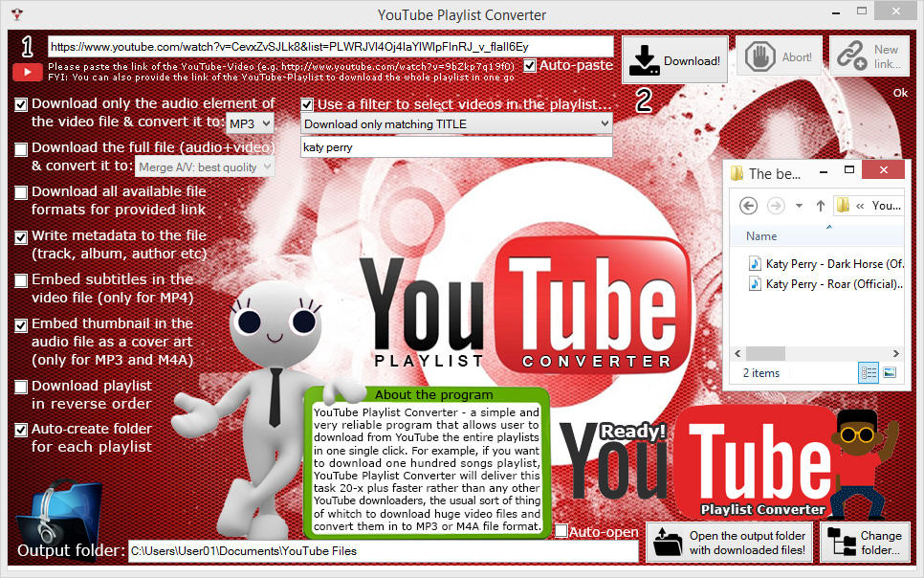Toggle Use a filter to select videos checkbox

[x=306, y=104]
